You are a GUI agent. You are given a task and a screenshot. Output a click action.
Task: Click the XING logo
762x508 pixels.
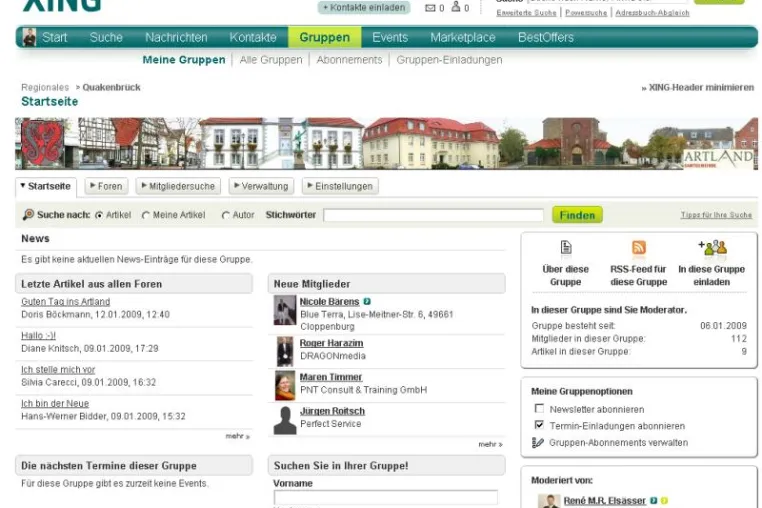[62, 5]
